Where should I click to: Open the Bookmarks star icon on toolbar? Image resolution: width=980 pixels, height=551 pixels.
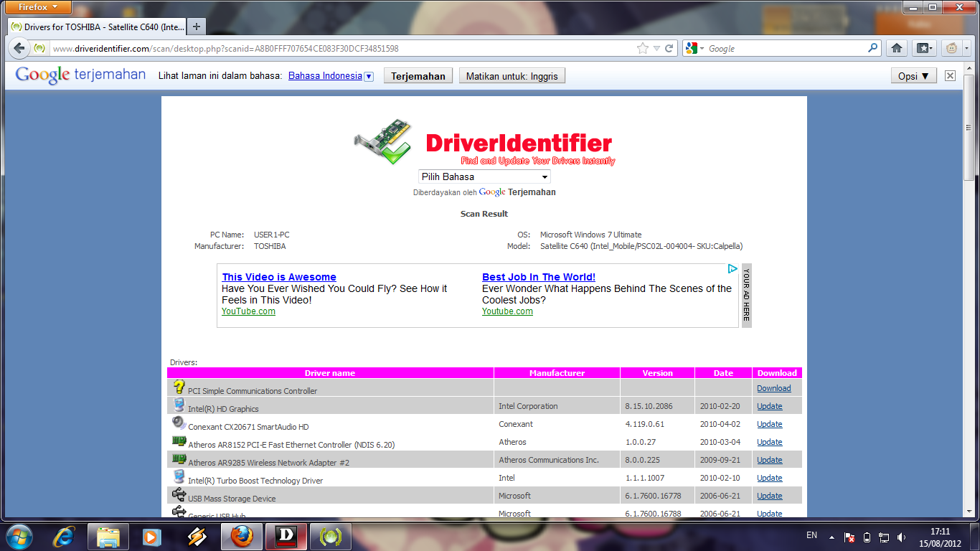coord(924,48)
